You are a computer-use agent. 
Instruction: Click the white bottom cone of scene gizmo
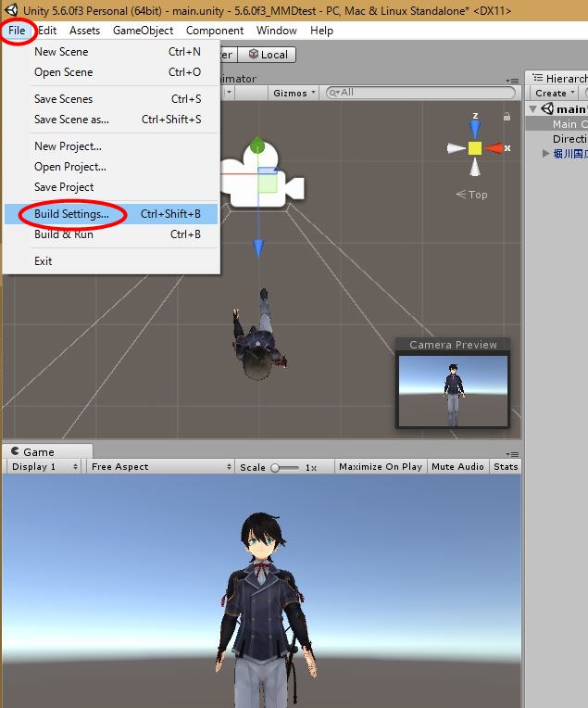point(475,167)
